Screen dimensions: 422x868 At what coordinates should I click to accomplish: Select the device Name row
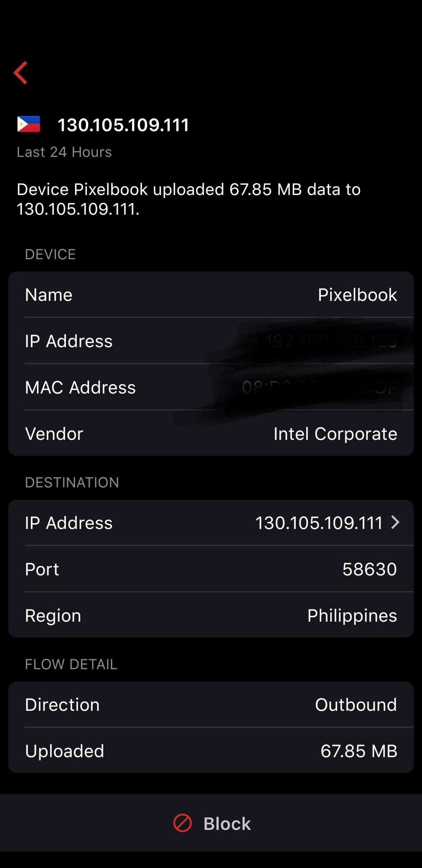(x=211, y=295)
